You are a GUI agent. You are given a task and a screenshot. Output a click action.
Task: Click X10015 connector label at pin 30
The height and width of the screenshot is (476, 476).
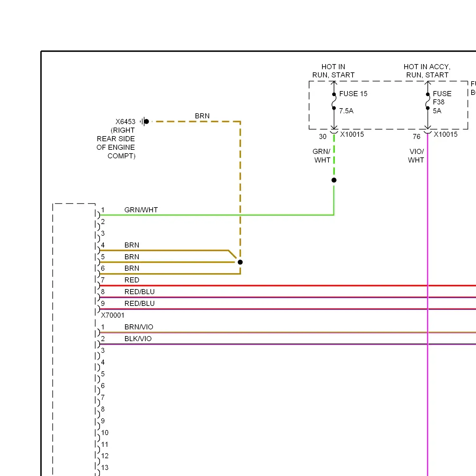(352, 134)
